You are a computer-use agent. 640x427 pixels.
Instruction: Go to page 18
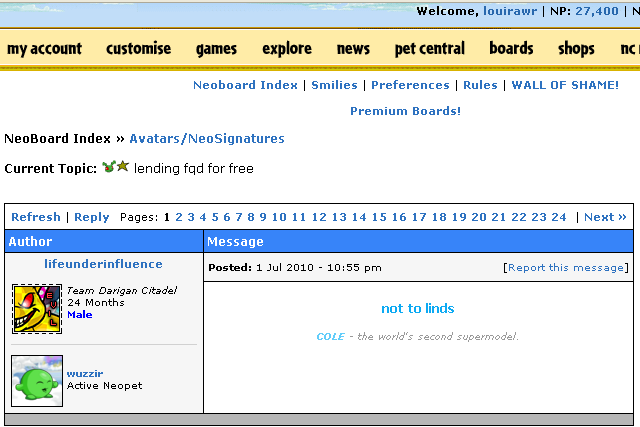pos(439,217)
